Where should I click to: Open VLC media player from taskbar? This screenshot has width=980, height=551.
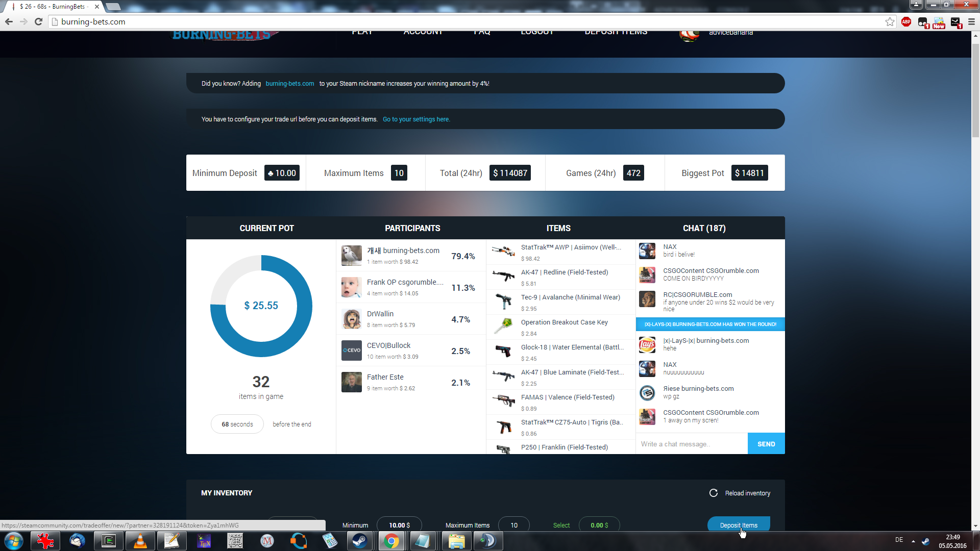(140, 541)
